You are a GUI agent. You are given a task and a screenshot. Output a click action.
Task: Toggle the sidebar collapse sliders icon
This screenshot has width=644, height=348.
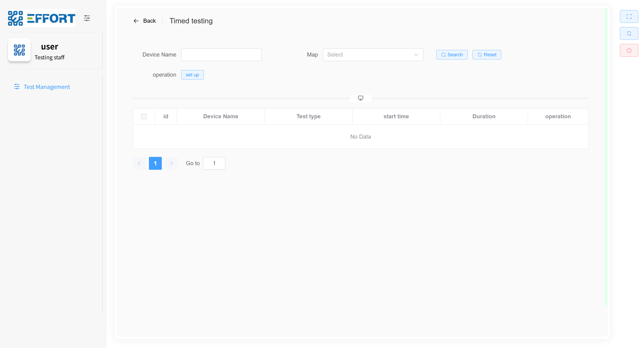click(87, 18)
